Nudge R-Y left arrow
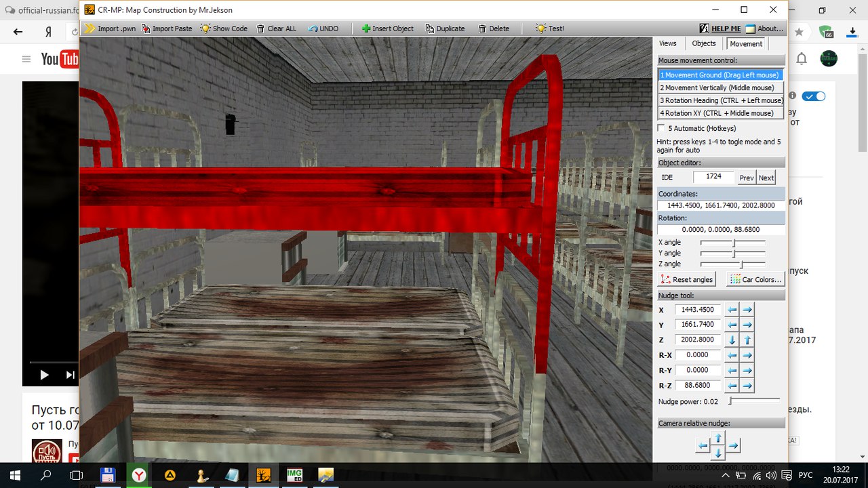Screen dimensions: 868x488 tap(732, 371)
